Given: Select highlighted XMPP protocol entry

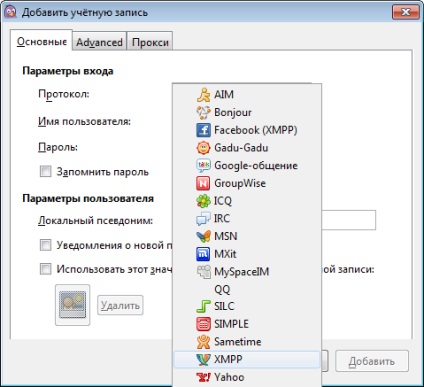Looking at the screenshot, I should tap(247, 359).
